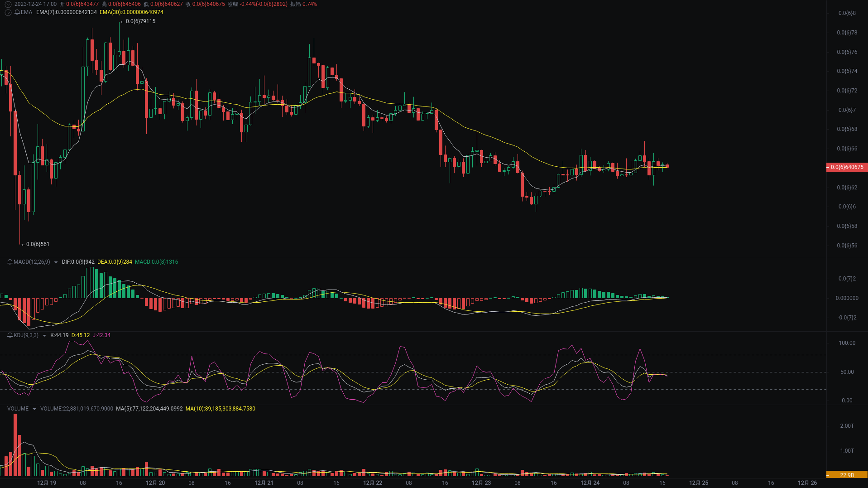Click the KDJ alert bell icon
The image size is (868, 488).
pos(10,335)
